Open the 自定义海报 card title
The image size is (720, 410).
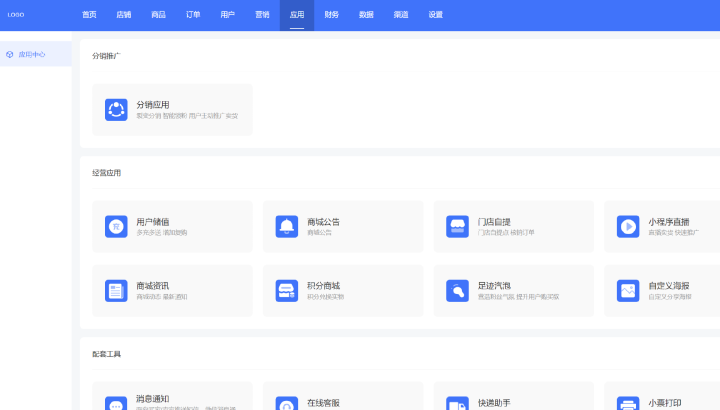(669, 286)
